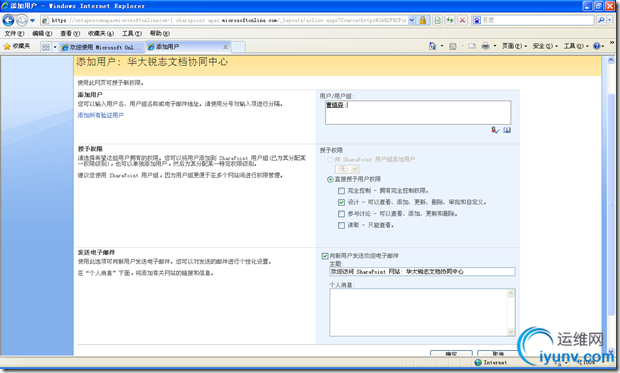Click the message box scroll down arrow

click(x=511, y=332)
